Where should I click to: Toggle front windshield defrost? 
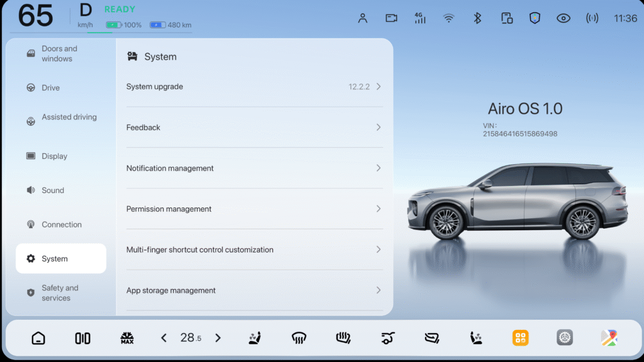pyautogui.click(x=299, y=337)
